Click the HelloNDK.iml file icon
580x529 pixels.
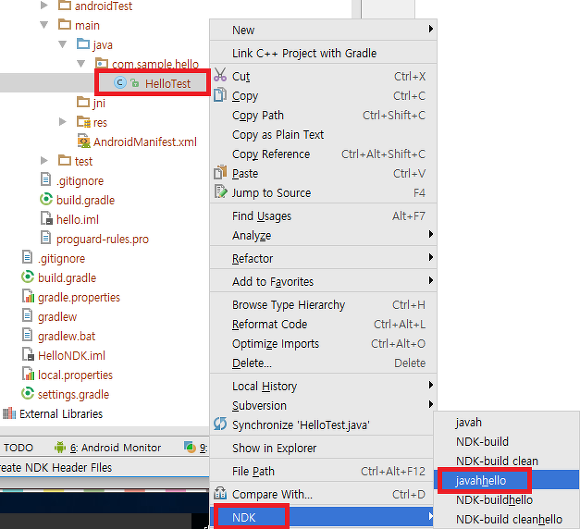pyautogui.click(x=28, y=354)
